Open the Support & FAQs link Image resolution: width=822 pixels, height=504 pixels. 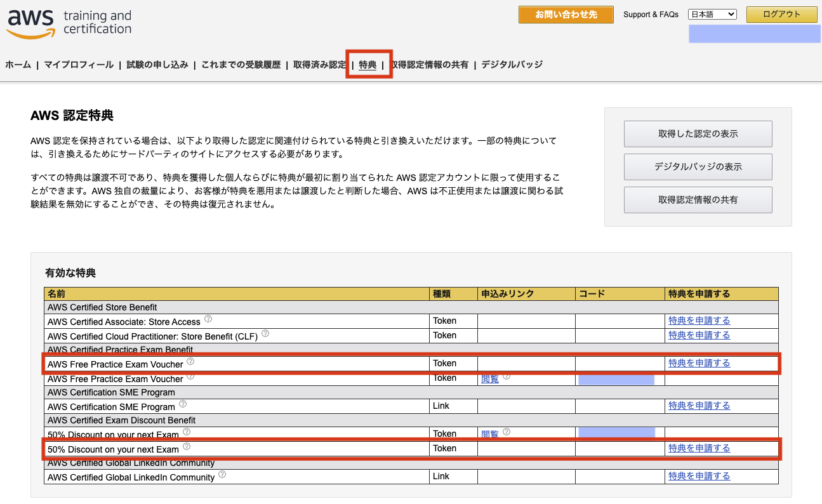pos(651,15)
